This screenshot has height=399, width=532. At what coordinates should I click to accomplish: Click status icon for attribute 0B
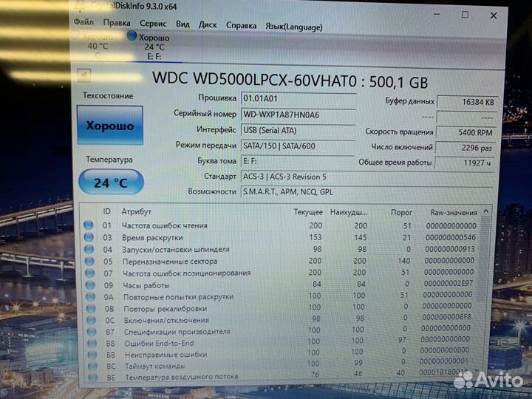click(91, 308)
